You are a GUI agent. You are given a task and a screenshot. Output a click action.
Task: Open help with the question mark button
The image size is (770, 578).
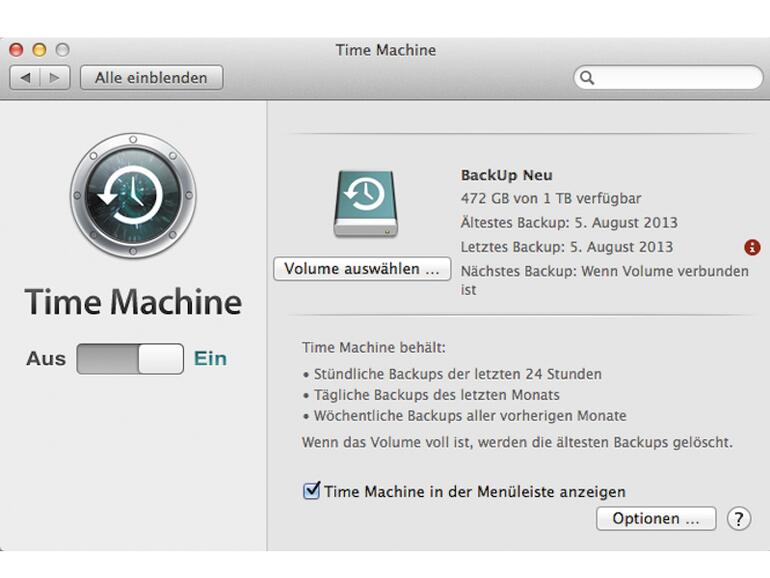click(739, 519)
